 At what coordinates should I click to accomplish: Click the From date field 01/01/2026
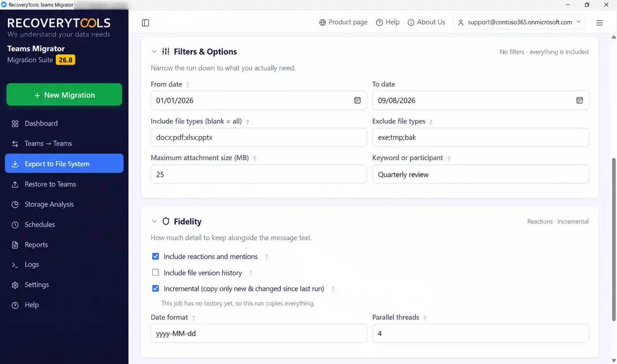pyautogui.click(x=259, y=100)
